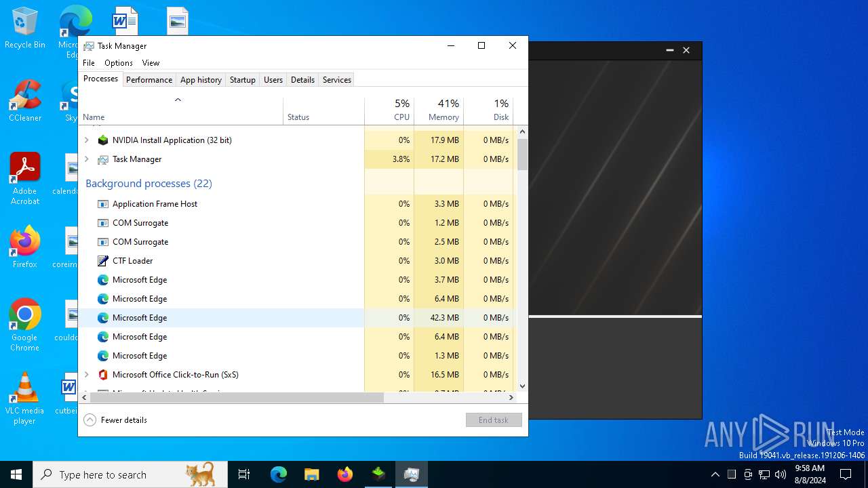Switch to the Users tab
The width and height of the screenshot is (868, 488).
tap(273, 80)
